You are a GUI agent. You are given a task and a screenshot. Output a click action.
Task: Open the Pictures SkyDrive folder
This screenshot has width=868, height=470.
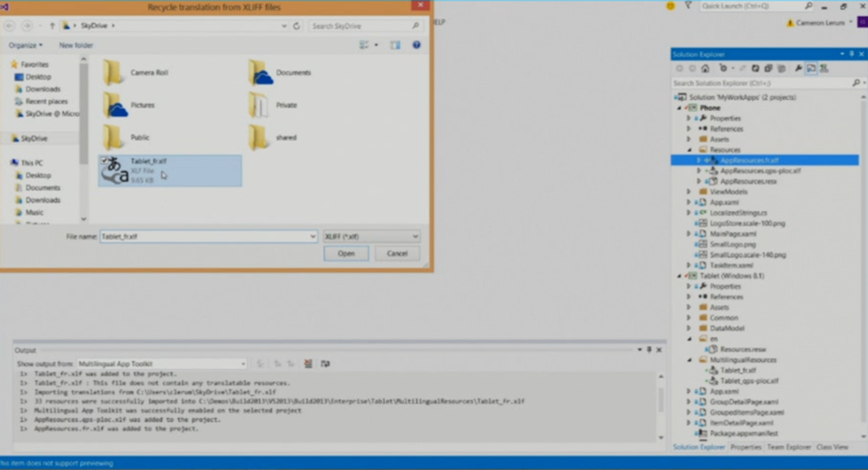[x=130, y=105]
